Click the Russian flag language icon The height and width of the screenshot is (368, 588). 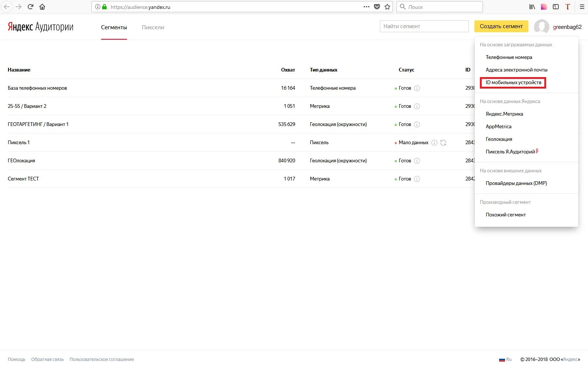coord(502,359)
